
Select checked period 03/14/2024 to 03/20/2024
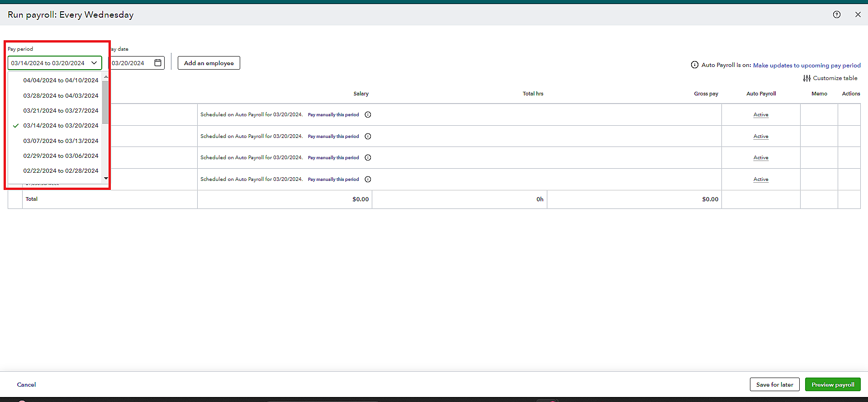pyautogui.click(x=61, y=126)
